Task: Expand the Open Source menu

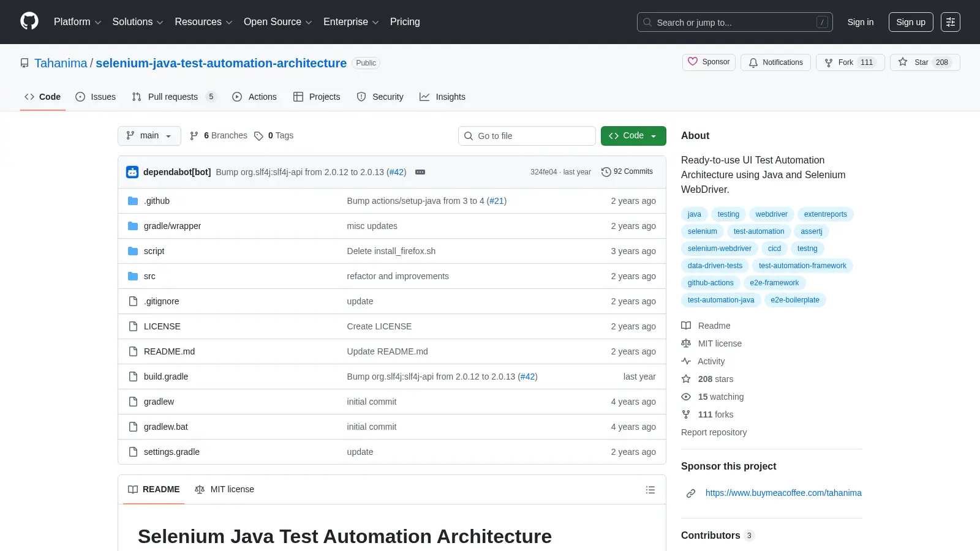Action: (278, 22)
